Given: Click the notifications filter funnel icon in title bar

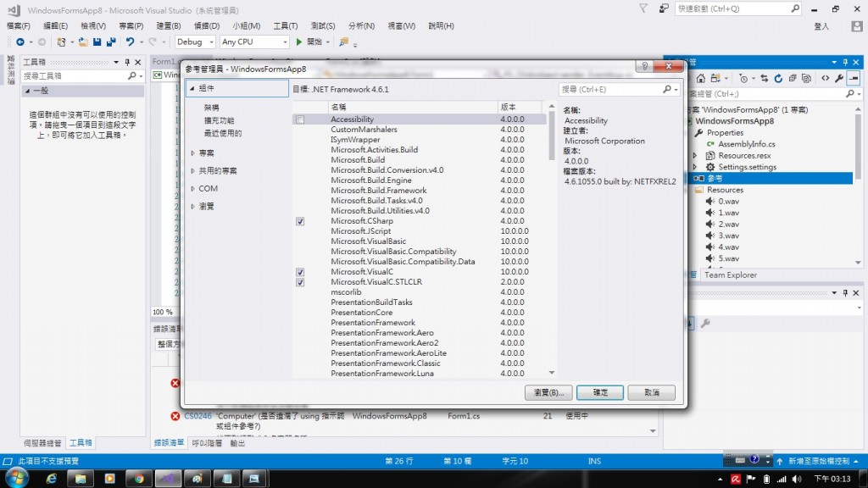Looking at the screenshot, I should coord(643,8).
